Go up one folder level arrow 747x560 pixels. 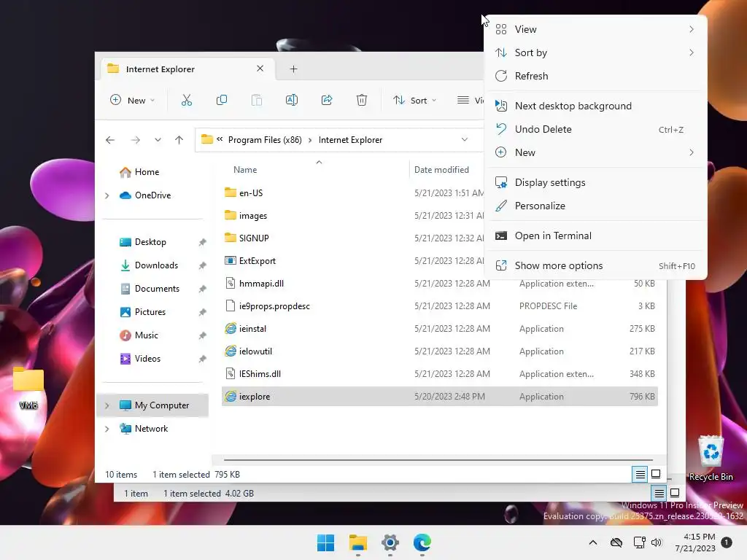click(x=179, y=140)
